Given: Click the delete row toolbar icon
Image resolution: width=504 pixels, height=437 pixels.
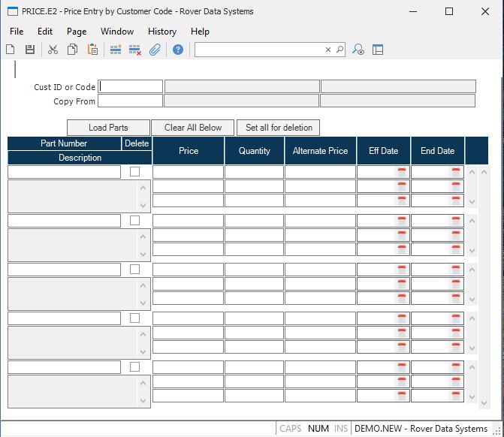Looking at the screenshot, I should (135, 50).
